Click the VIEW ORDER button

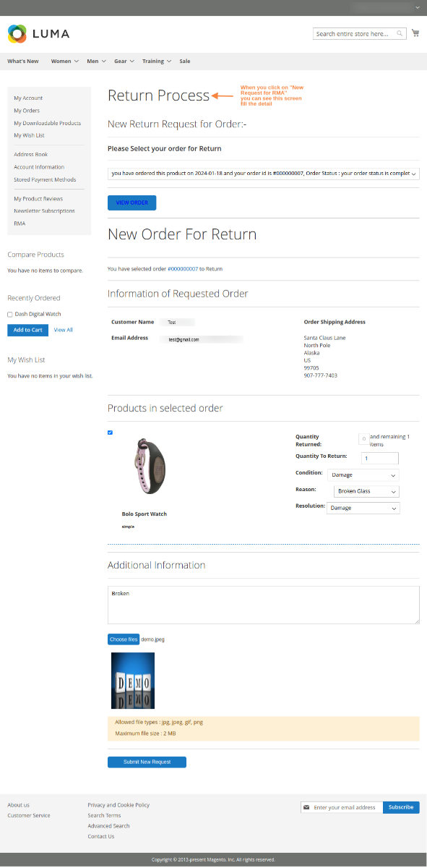coord(131,203)
